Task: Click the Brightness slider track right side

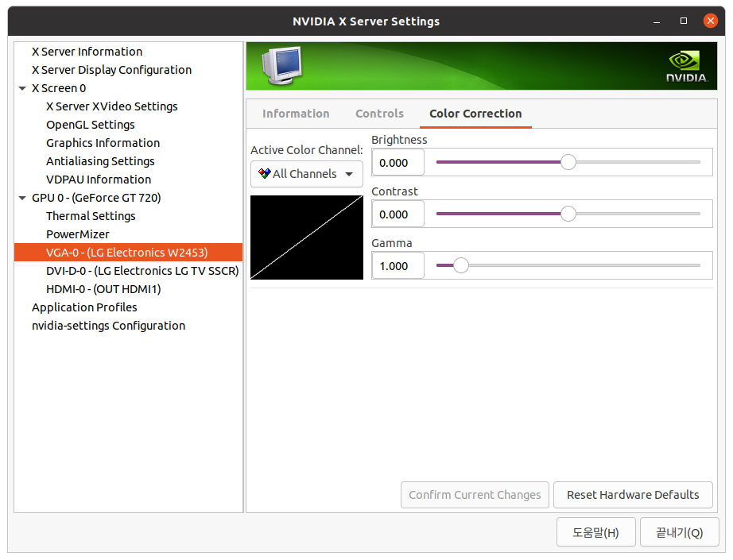Action: tap(638, 162)
